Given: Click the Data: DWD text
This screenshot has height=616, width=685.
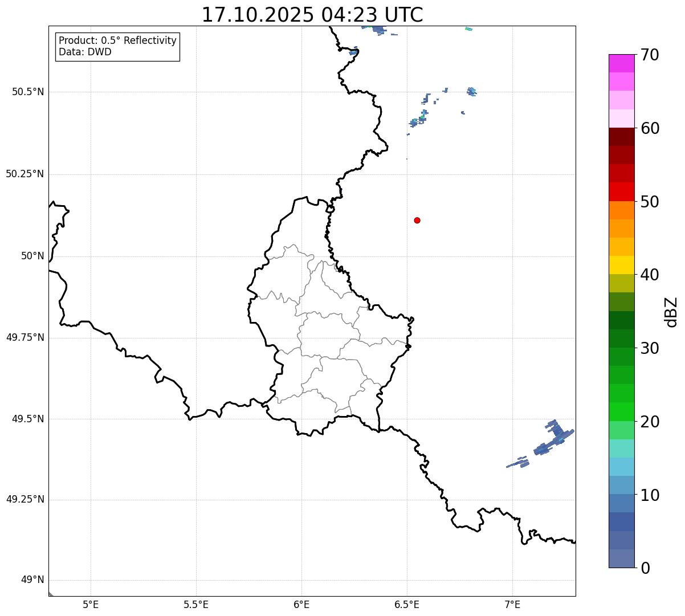Looking at the screenshot, I should (85, 52).
